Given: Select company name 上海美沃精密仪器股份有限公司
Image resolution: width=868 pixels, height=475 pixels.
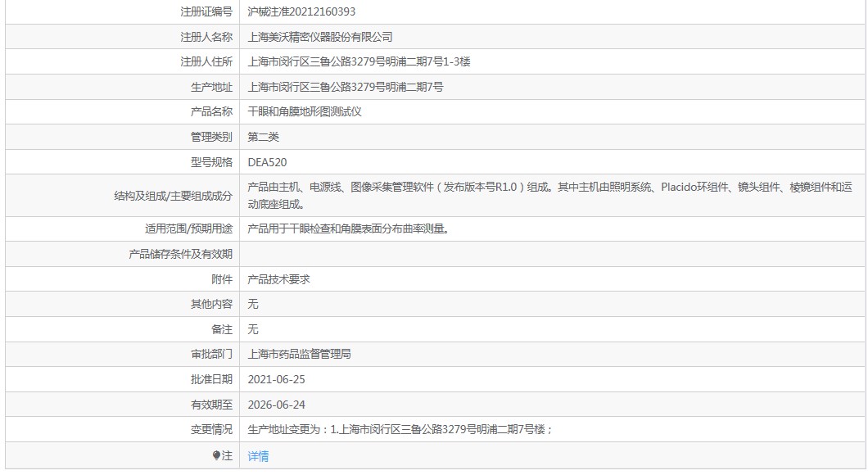Looking at the screenshot, I should tap(320, 37).
